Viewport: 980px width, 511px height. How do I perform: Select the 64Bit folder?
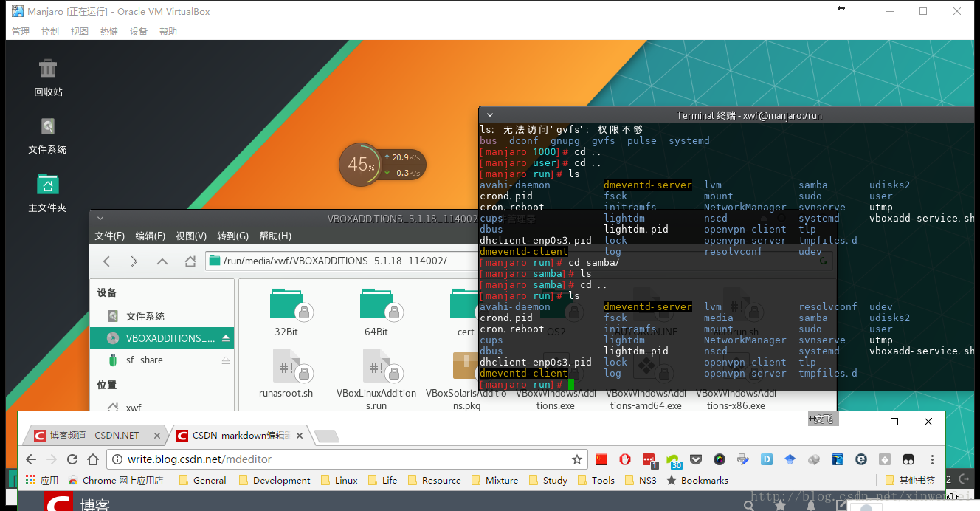tap(376, 313)
